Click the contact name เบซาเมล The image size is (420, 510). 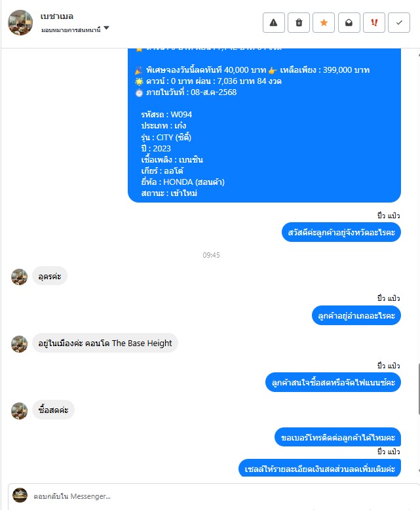57,16
